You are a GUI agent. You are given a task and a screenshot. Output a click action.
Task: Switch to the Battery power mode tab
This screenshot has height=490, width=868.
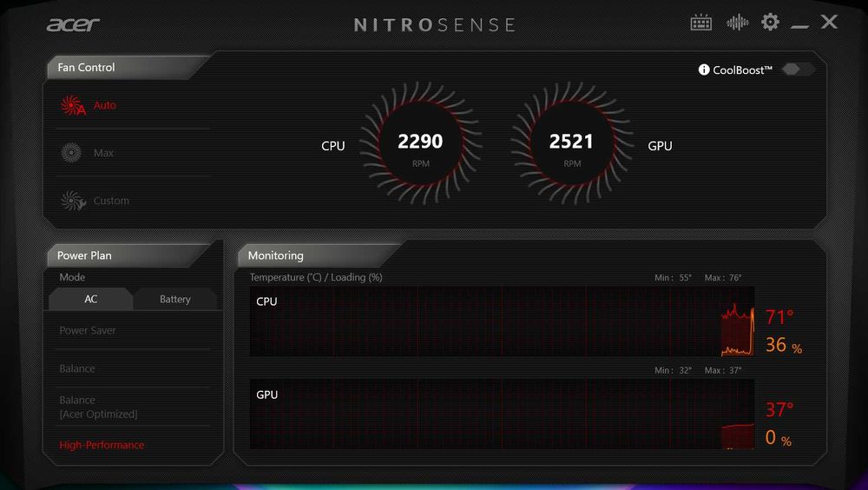click(175, 299)
